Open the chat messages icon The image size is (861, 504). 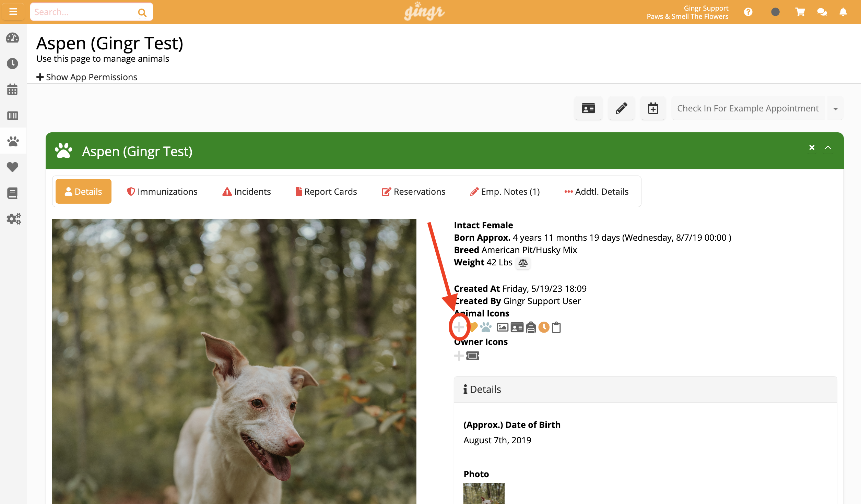coord(822,12)
